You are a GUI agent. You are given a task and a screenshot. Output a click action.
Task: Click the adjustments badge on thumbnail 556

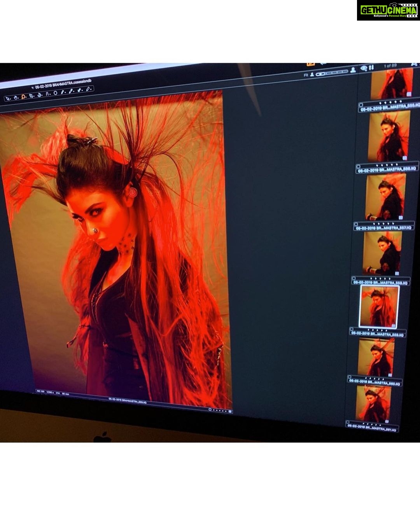click(x=405, y=158)
